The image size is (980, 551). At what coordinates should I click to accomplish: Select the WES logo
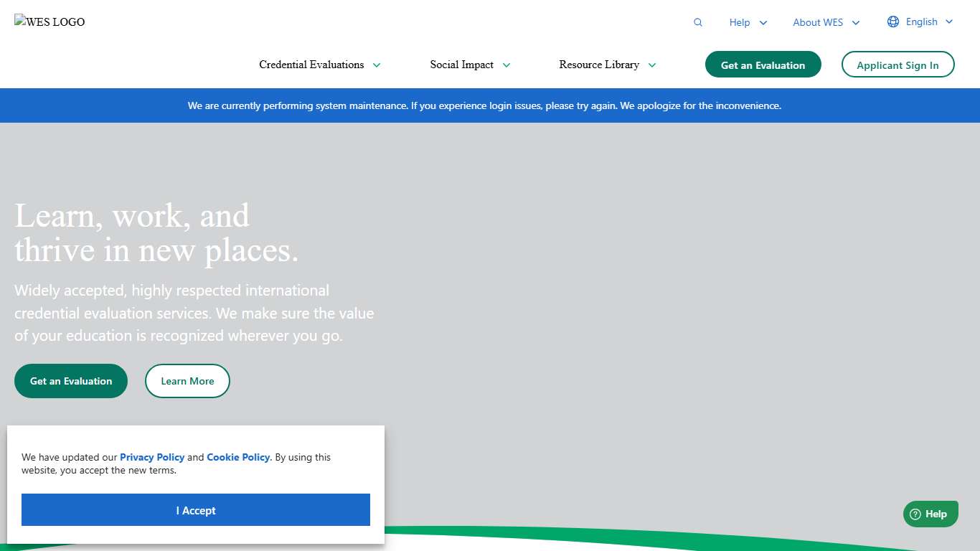click(49, 22)
